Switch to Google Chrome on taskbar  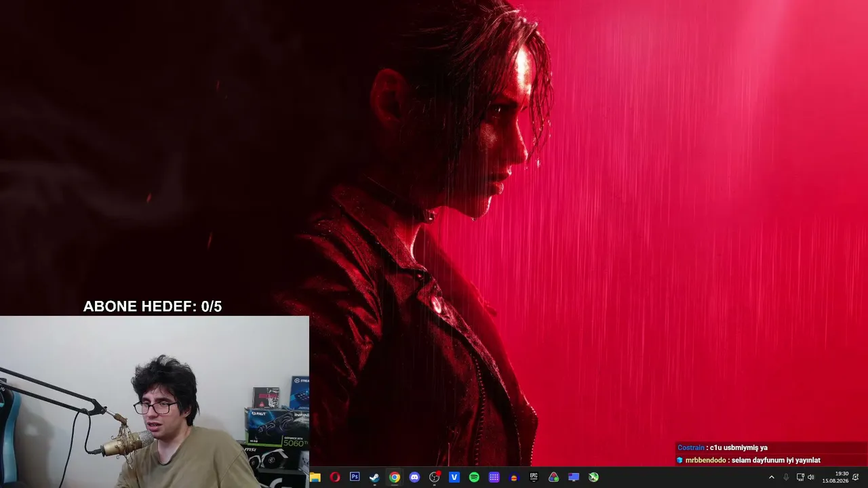coord(395,477)
